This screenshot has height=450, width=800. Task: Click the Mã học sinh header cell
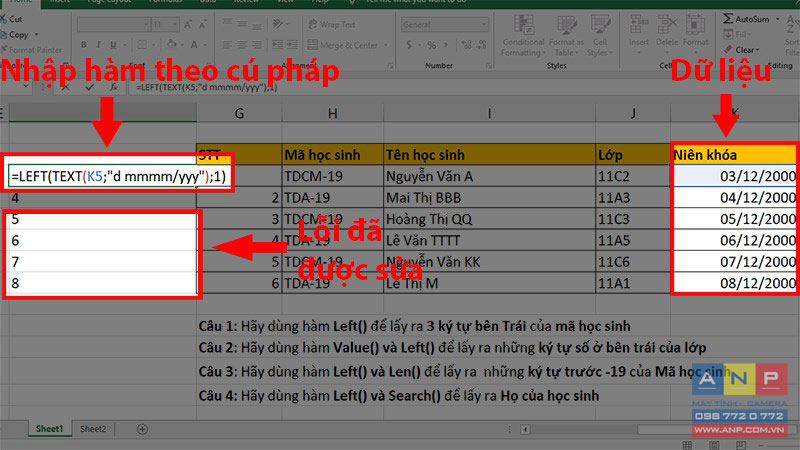[x=333, y=155]
